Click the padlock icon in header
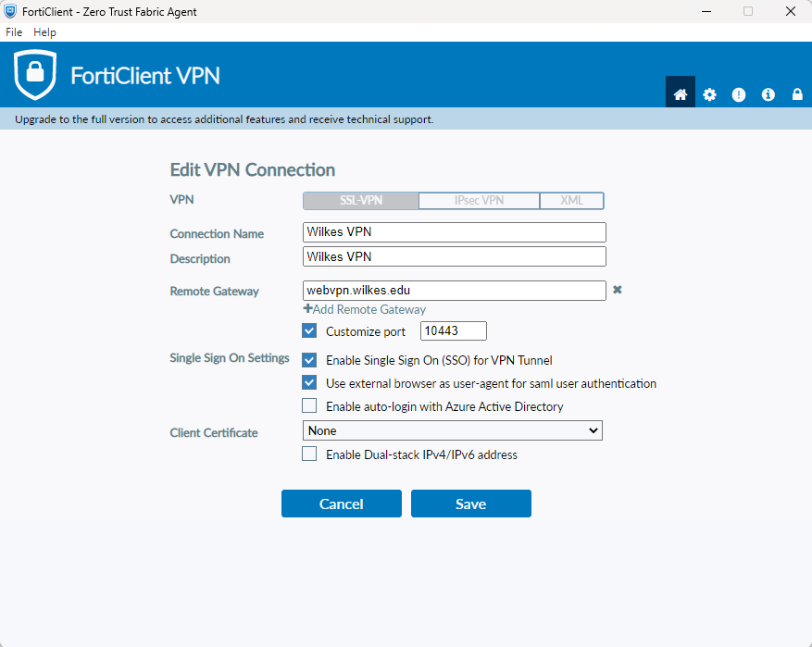This screenshot has height=647, width=812. point(796,94)
